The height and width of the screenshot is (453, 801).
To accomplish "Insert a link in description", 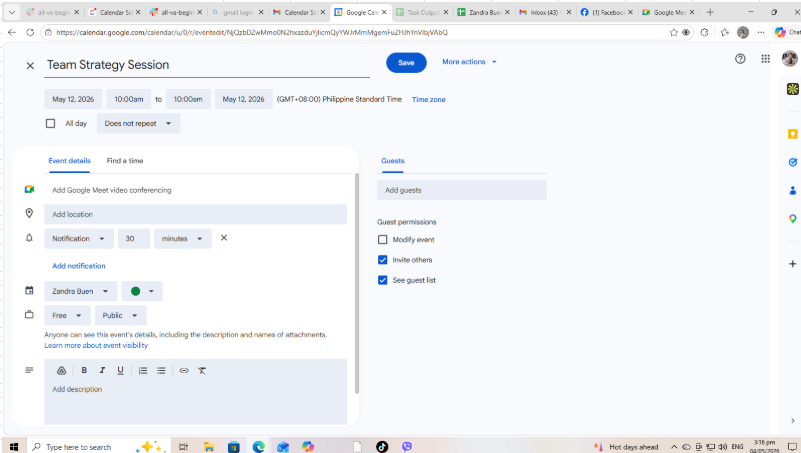I will pyautogui.click(x=184, y=371).
